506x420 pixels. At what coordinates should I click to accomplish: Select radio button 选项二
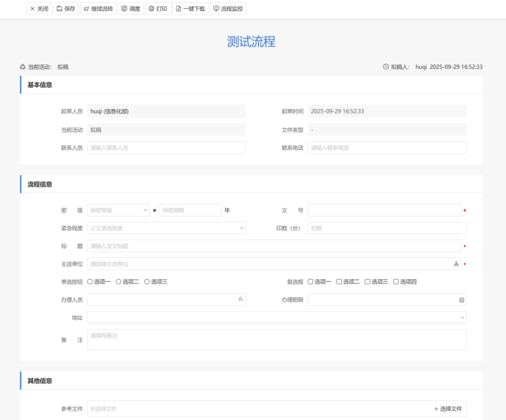pos(119,282)
